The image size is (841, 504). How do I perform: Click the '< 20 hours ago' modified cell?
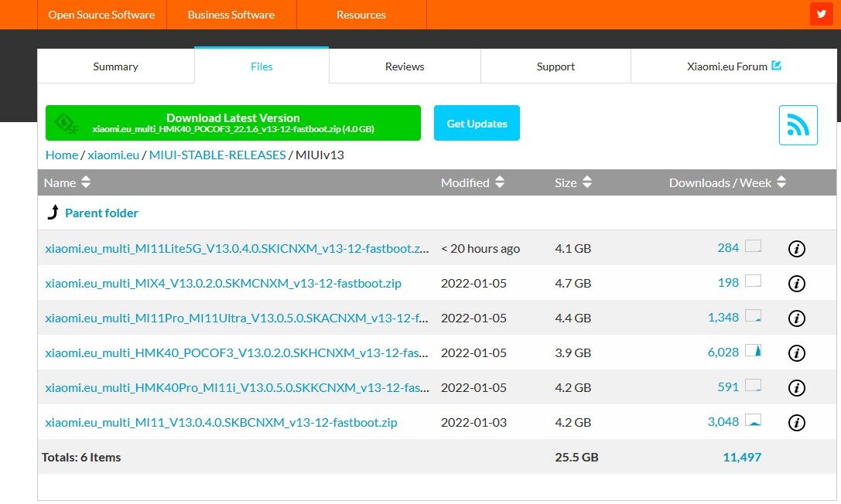(480, 248)
